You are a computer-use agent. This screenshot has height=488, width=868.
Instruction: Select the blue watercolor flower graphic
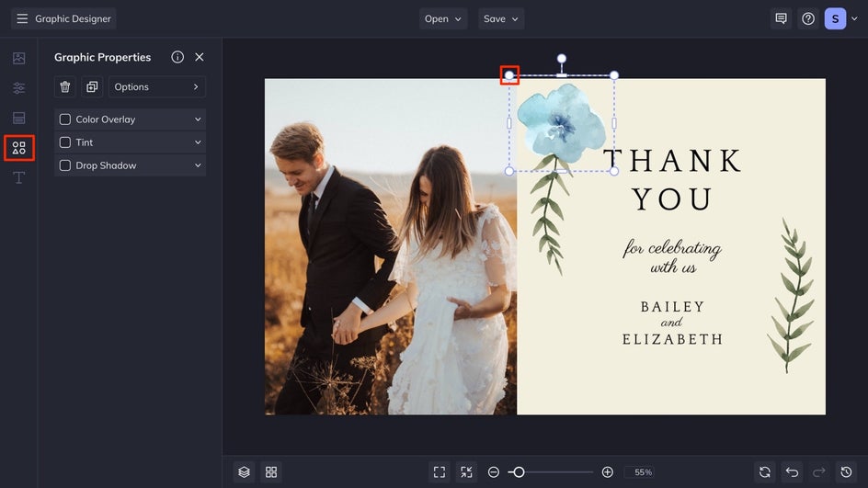[561, 124]
